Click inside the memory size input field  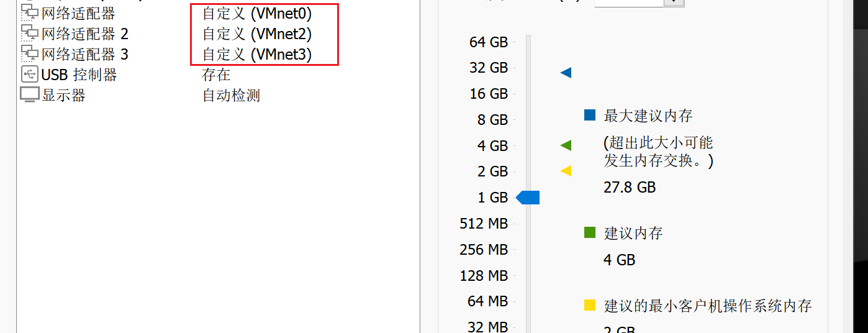pyautogui.click(x=628, y=2)
